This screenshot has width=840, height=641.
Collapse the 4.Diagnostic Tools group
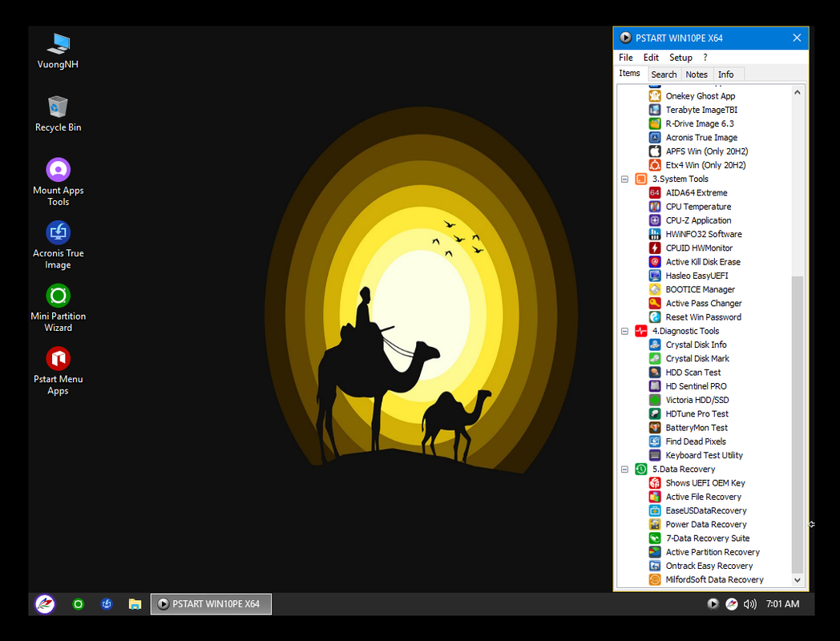click(x=624, y=331)
